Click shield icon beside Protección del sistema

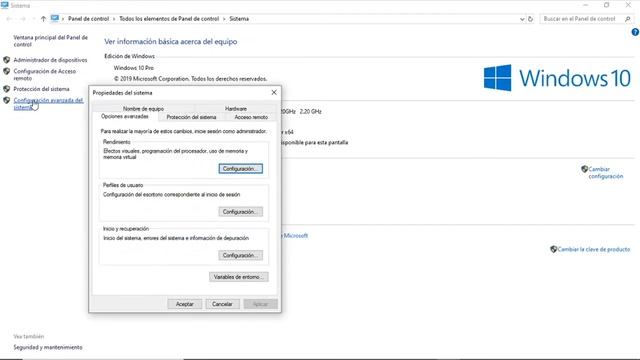(x=7, y=89)
